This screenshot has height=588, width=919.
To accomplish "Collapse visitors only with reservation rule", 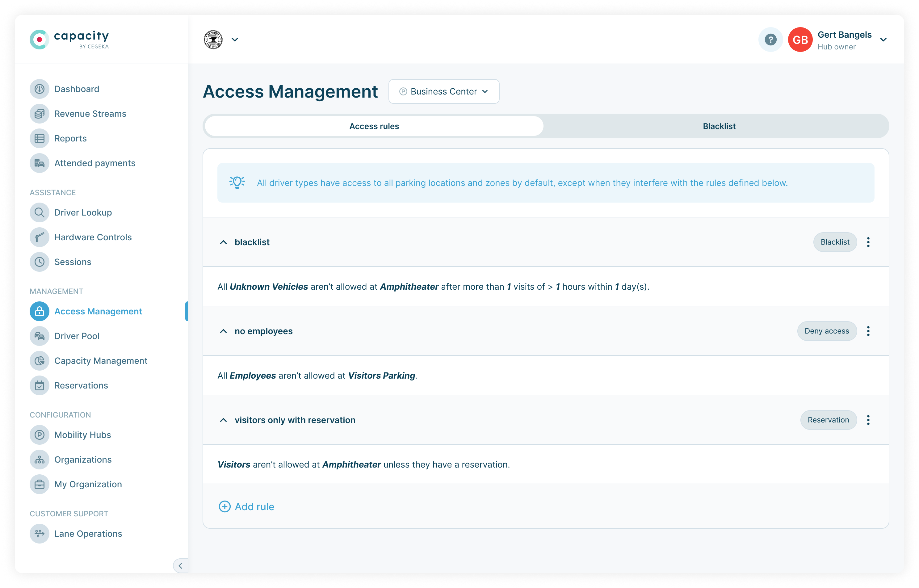I will [223, 420].
